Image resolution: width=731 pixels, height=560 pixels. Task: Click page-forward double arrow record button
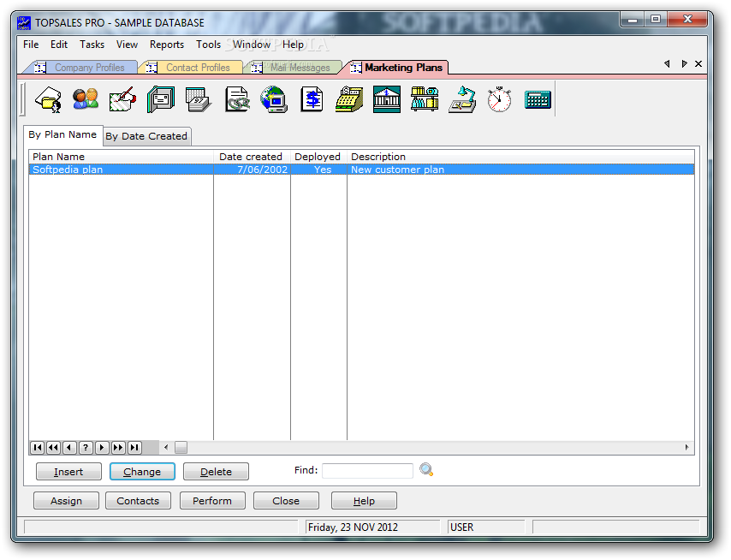118,448
